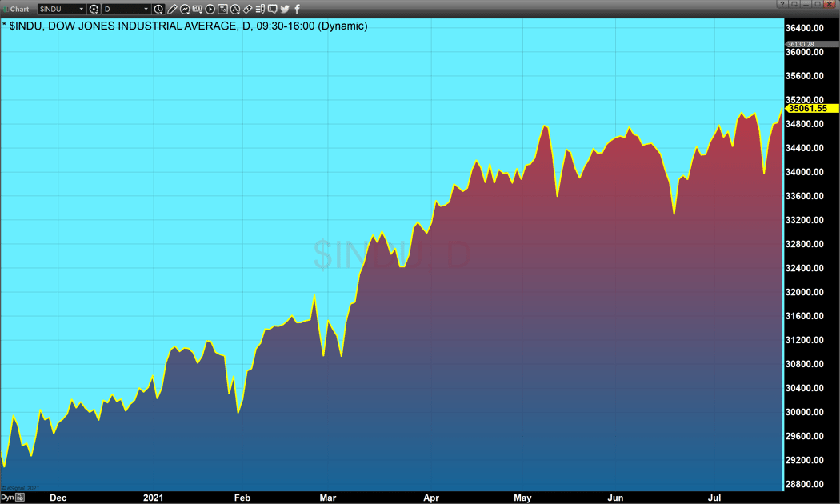Image resolution: width=840 pixels, height=504 pixels.
Task: Click the 2021 label on time axis
Action: click(154, 498)
